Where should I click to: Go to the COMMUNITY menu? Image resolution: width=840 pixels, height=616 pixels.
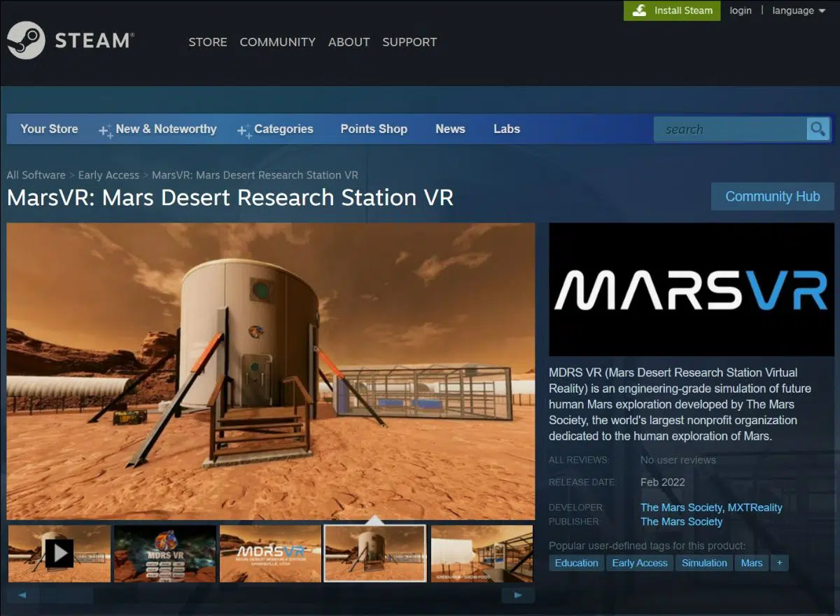[x=277, y=42]
